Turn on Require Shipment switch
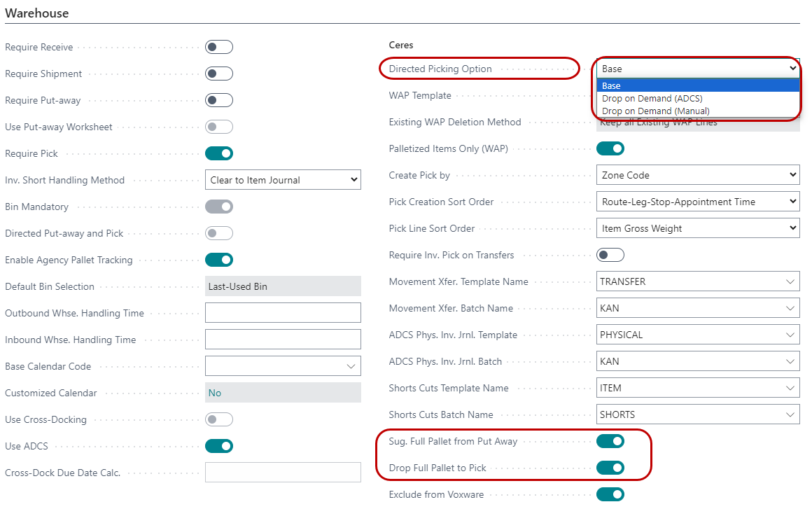The width and height of the screenshot is (812, 523). [x=218, y=74]
